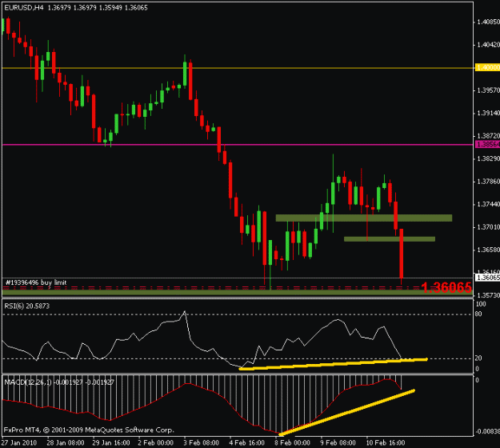Image resolution: width=500 pixels, height=448 pixels.
Task: Select the magenta horizontal line at 1.38564
Action: click(x=238, y=145)
